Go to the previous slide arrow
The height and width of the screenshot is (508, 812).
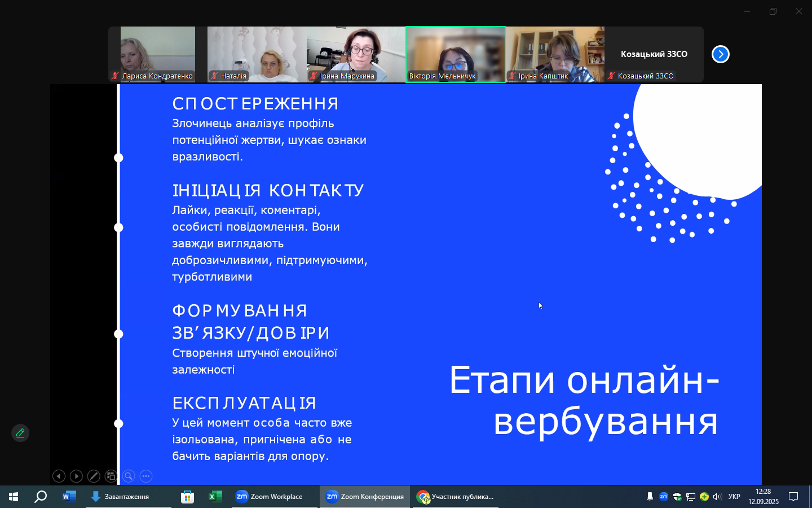pos(59,476)
